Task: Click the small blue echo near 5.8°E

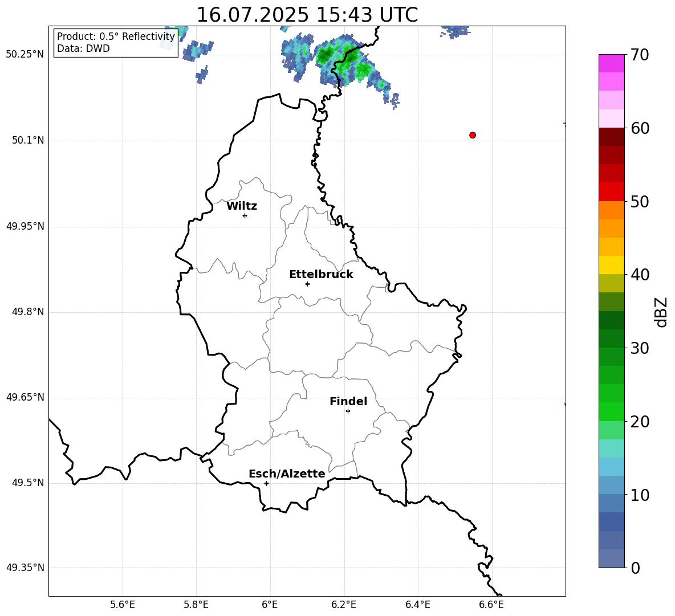Action: [202, 75]
